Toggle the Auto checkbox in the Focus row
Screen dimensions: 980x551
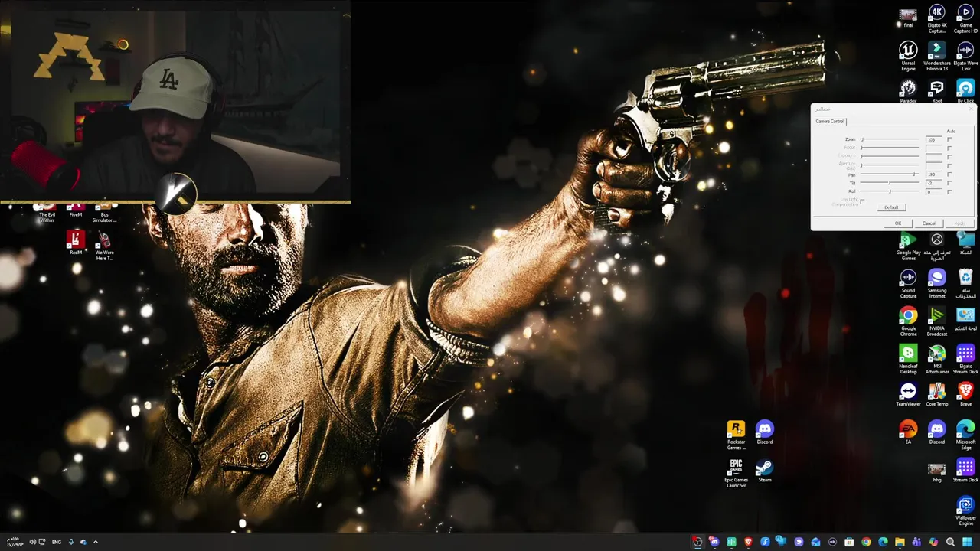(x=949, y=148)
